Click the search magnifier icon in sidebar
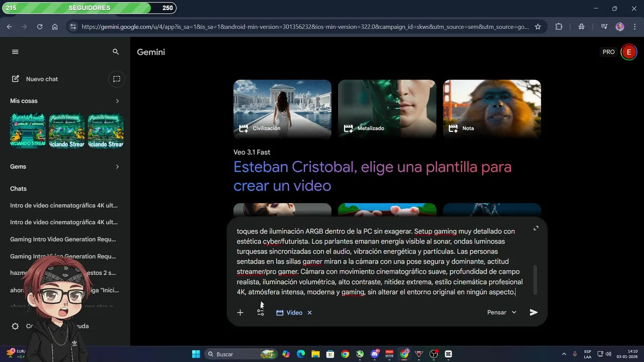 point(116,52)
